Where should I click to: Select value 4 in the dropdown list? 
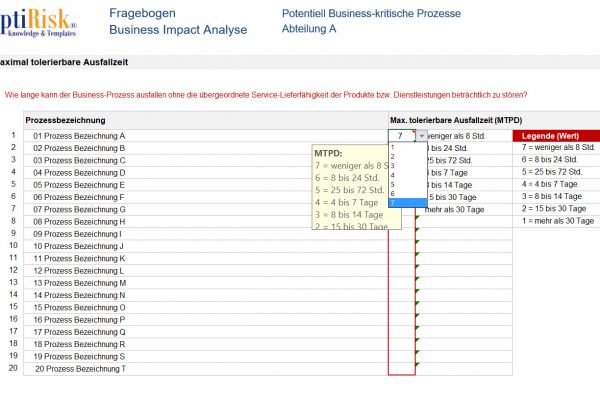[x=393, y=175]
